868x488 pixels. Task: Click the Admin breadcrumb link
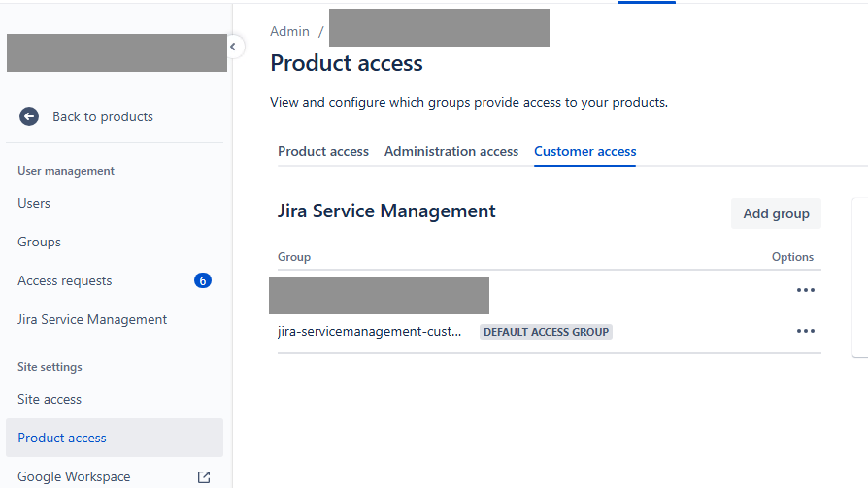point(289,32)
